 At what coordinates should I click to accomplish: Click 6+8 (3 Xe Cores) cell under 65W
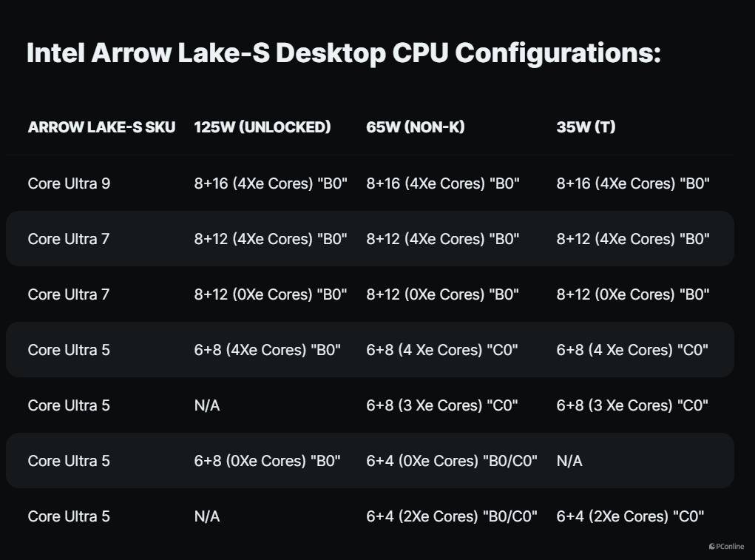[x=442, y=405]
